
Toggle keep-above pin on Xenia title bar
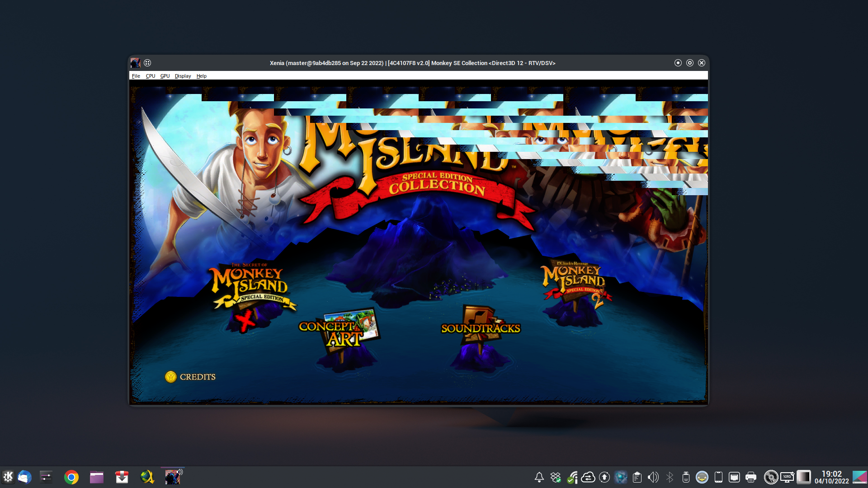(x=147, y=63)
